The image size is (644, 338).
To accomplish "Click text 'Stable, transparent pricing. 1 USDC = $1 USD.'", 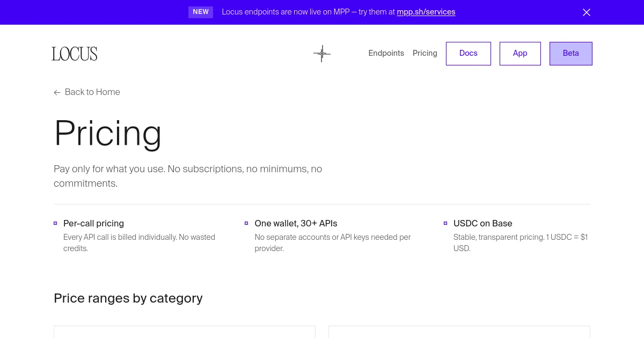I will click(521, 243).
